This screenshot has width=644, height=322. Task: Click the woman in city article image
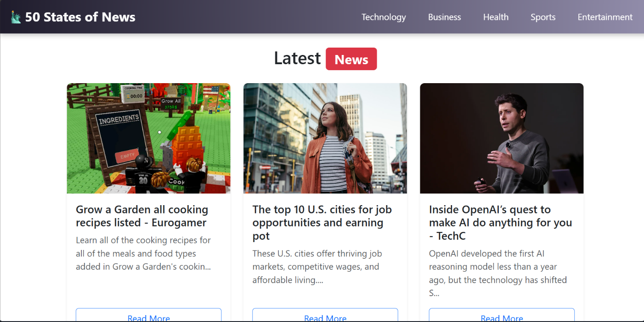325,138
